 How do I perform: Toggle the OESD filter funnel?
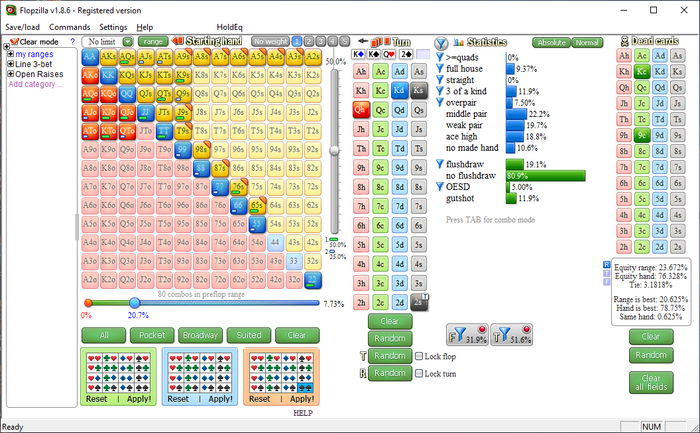[x=440, y=187]
